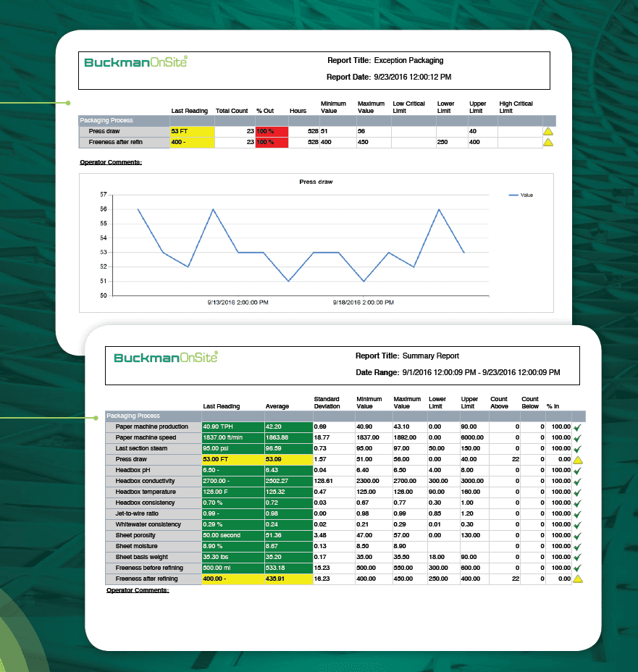Click warning triangle in Freeness after refining row
The height and width of the screenshot is (672, 638).
tap(578, 579)
